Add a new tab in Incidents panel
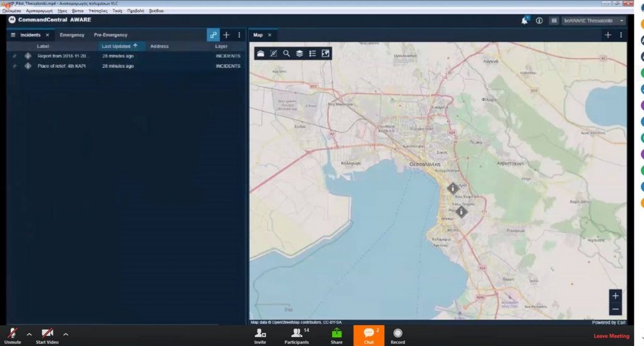 coord(226,35)
